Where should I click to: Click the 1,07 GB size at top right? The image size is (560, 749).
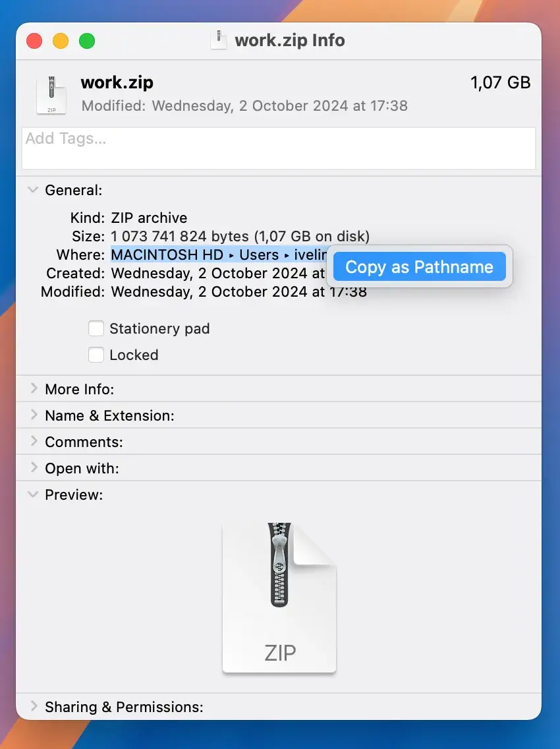(x=500, y=82)
